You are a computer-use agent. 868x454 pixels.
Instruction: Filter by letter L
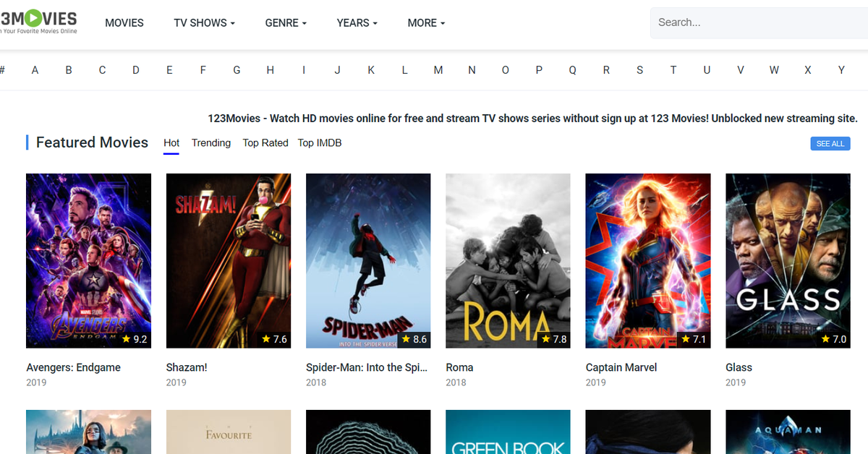point(404,70)
